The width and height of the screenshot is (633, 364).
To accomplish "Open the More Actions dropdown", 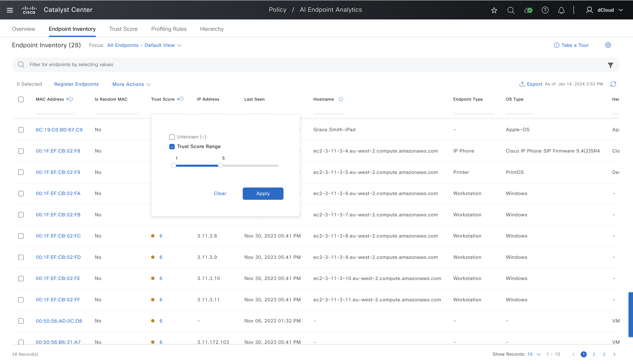I will [x=131, y=84].
